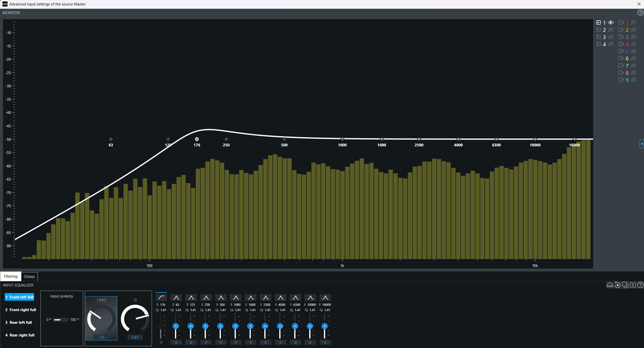
Task: Open the help icon at the top right
Action: 639,13
